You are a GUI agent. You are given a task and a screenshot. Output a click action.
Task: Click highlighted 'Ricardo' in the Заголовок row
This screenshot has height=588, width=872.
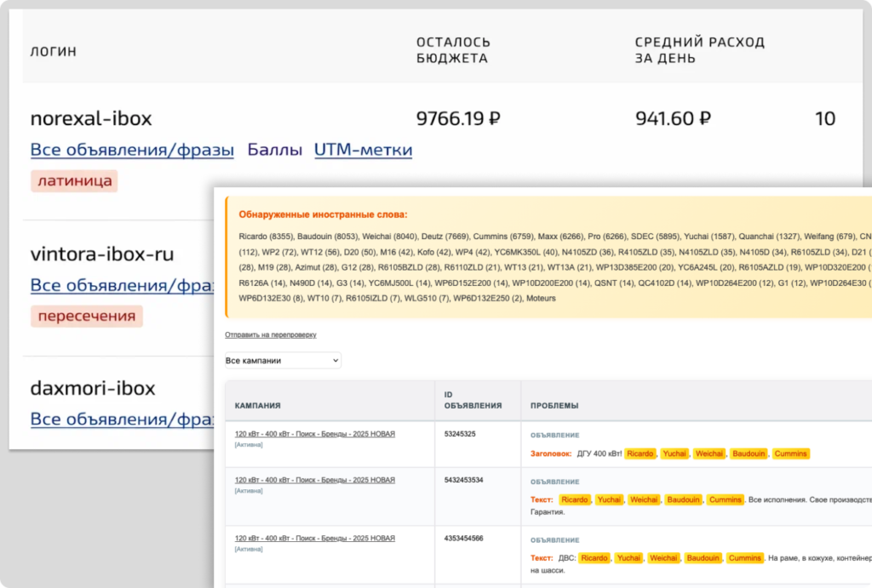(x=640, y=454)
